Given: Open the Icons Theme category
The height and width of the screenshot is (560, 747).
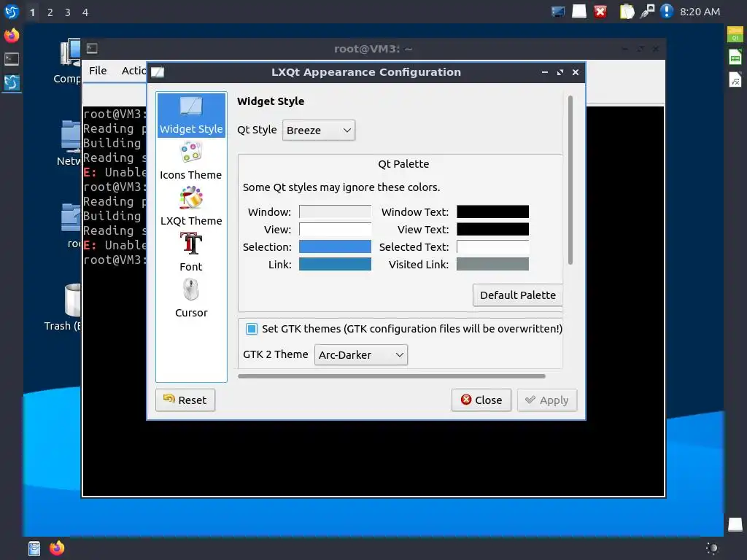Looking at the screenshot, I should 191,161.
